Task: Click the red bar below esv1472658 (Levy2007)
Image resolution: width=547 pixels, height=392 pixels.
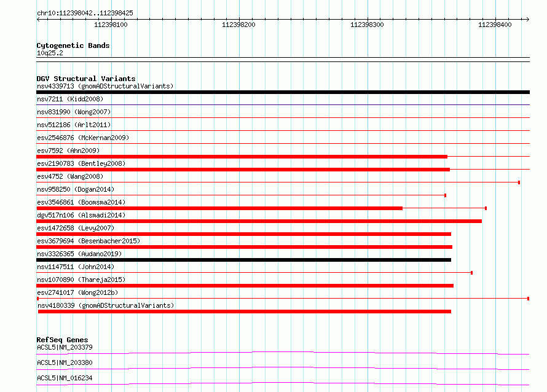Action: pyautogui.click(x=244, y=234)
